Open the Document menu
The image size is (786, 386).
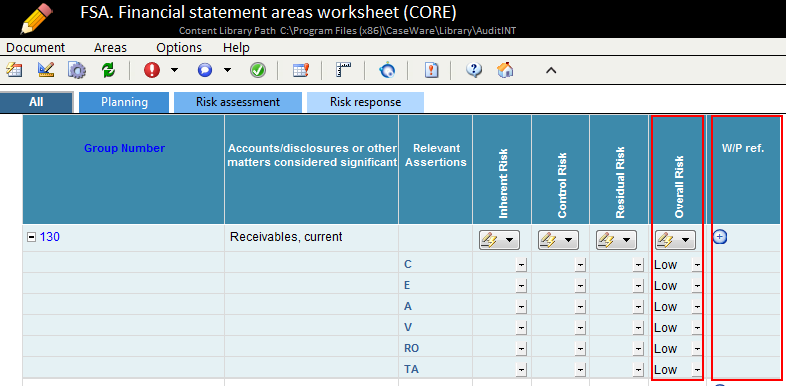click(x=36, y=48)
